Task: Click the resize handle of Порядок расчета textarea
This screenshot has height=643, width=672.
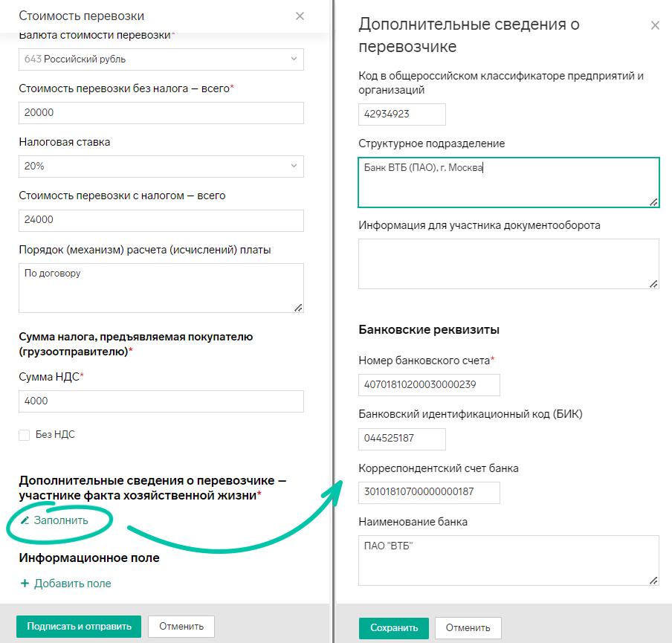Action: (298, 307)
